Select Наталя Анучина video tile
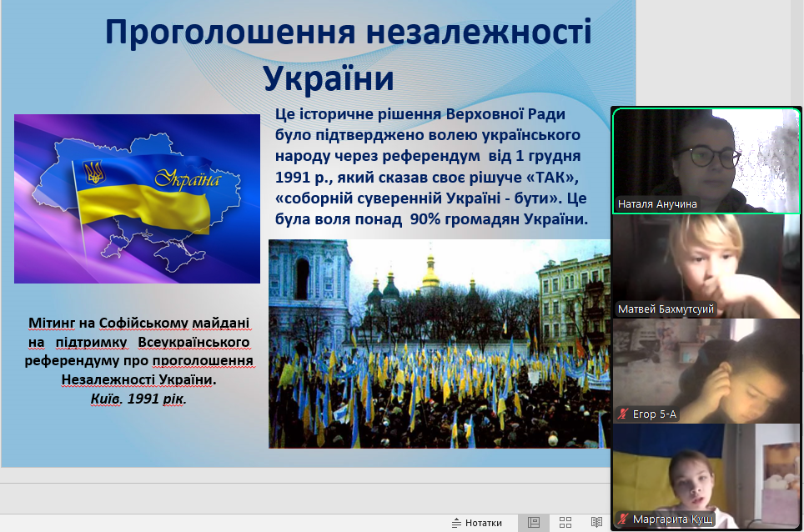Viewport: 804px width, 532px height. click(706, 160)
